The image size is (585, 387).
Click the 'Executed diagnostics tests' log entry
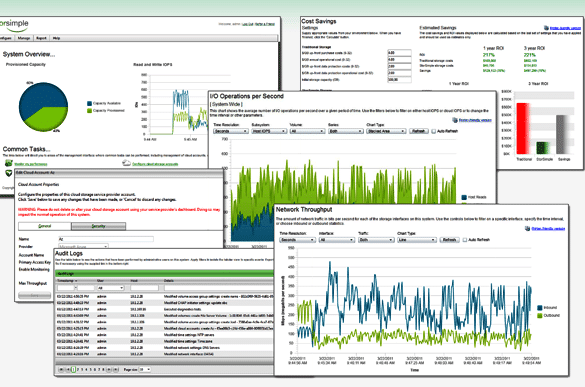point(164,309)
